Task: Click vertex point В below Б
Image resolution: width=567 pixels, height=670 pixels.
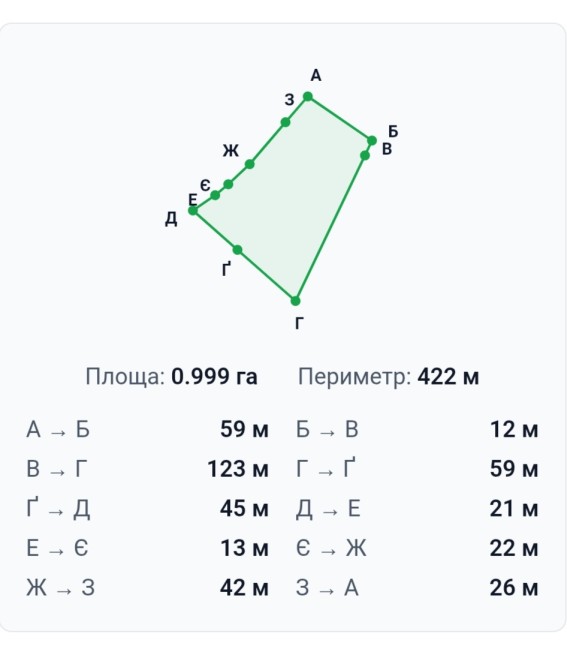Action: click(365, 155)
